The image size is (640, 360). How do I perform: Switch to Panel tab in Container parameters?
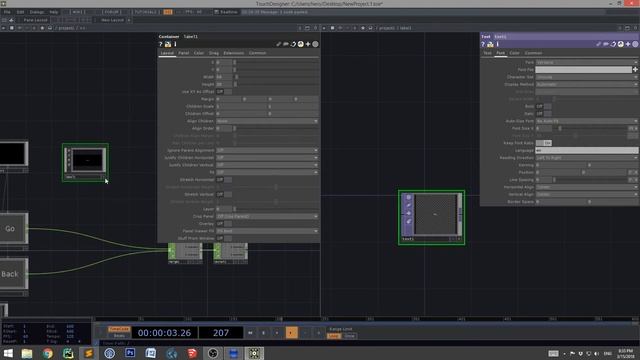[x=184, y=53]
